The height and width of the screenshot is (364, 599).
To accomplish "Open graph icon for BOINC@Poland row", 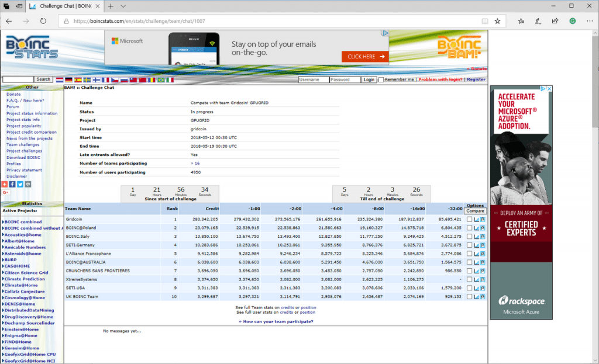I will pyautogui.click(x=476, y=228).
